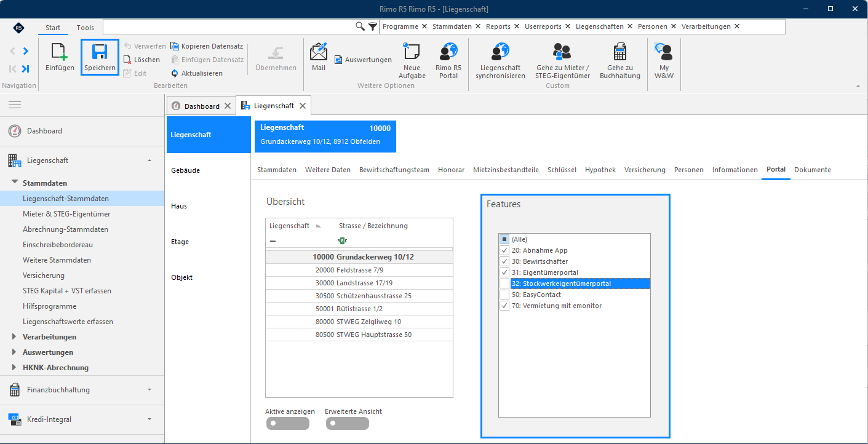Toggle Erweiterte Ansicht switch

point(347,423)
